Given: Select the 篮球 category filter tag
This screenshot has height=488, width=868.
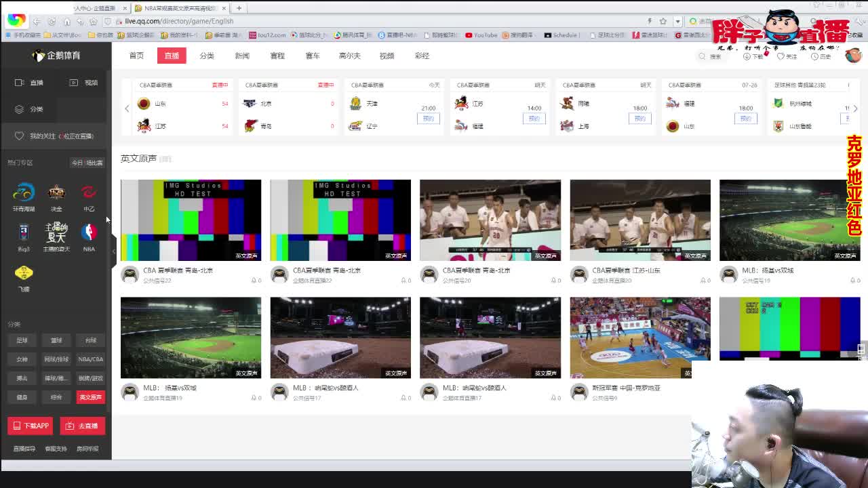Looking at the screenshot, I should (x=56, y=340).
